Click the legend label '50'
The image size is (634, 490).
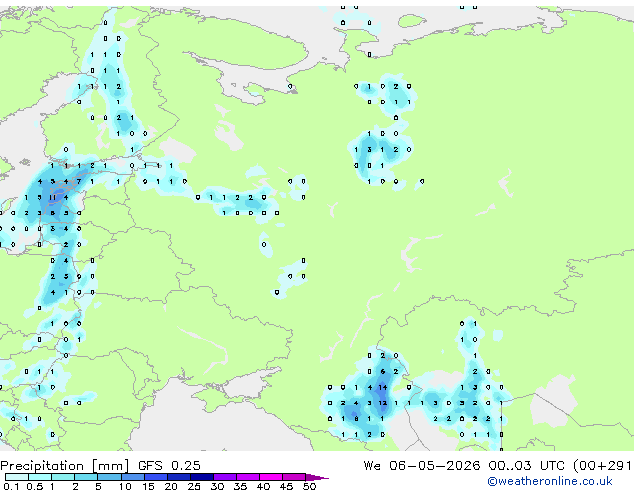point(310,486)
